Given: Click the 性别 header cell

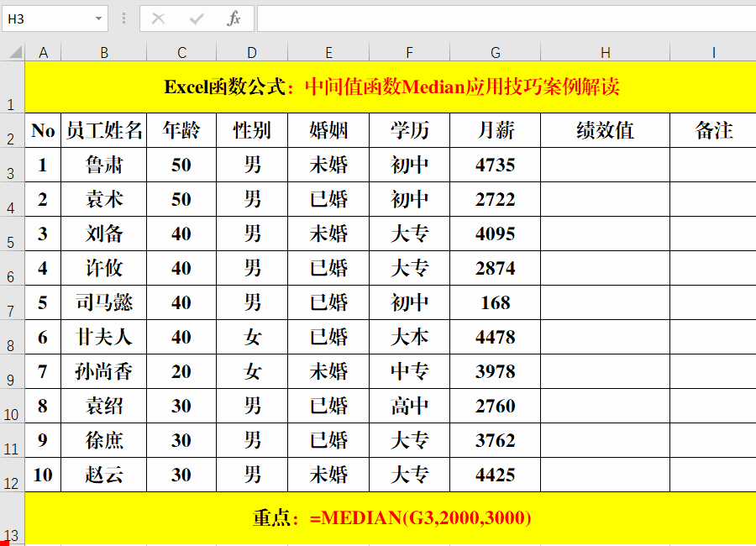Looking at the screenshot, I should tap(252, 130).
